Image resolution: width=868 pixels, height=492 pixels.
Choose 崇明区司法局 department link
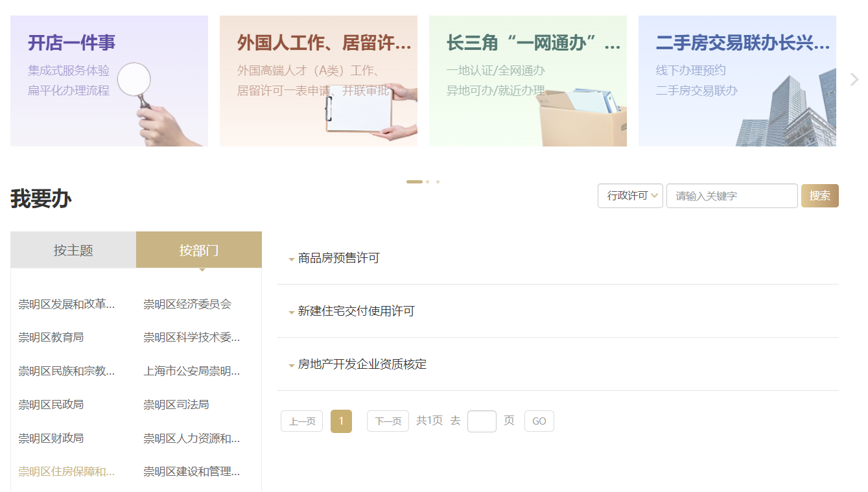tap(176, 404)
